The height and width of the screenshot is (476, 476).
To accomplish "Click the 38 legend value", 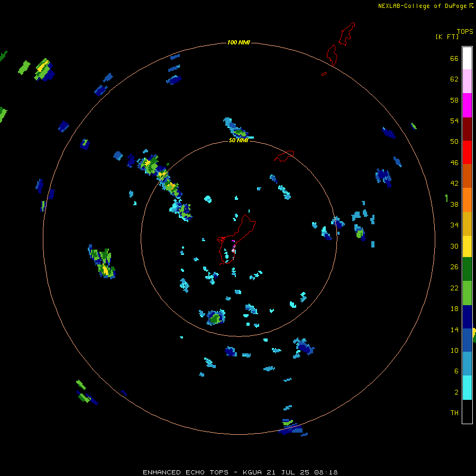I will [454, 205].
